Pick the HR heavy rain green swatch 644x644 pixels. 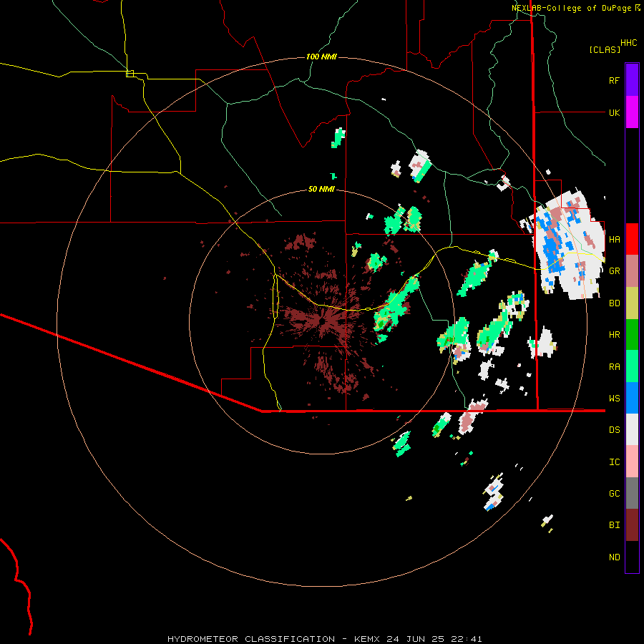click(x=632, y=335)
